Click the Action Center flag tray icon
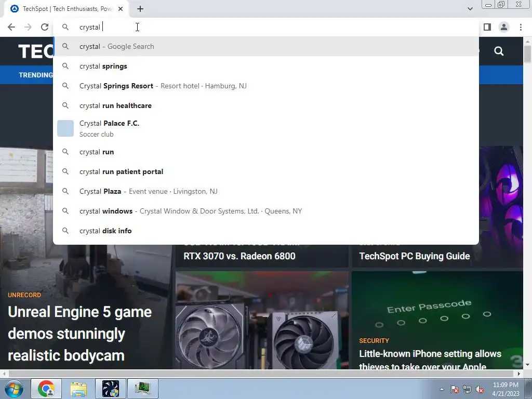Viewport: 532px width, 399px height. (455, 389)
